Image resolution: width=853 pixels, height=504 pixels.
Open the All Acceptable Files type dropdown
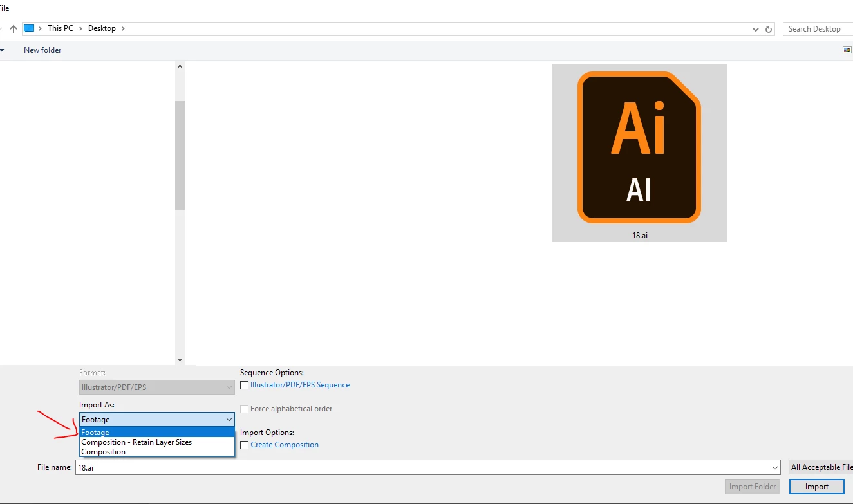[821, 467]
